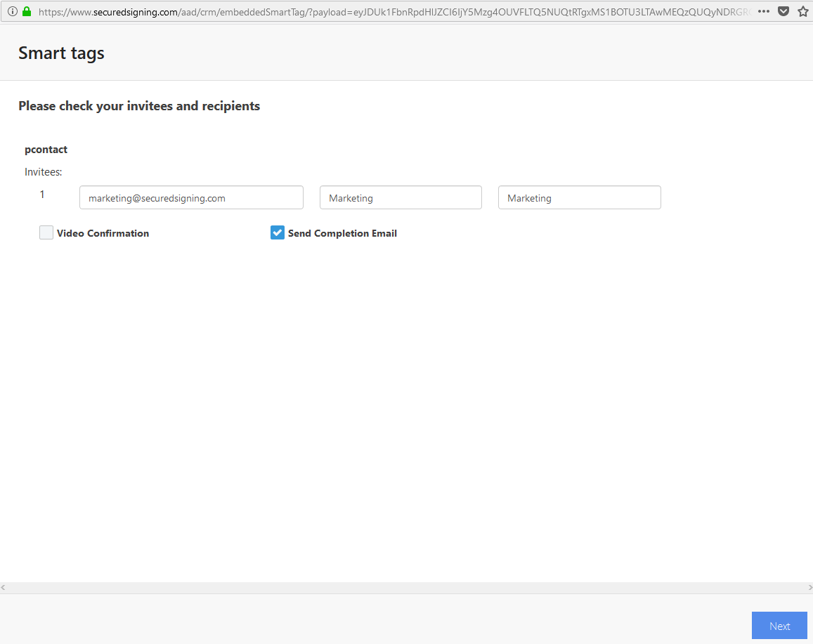The image size is (813, 644).
Task: Click the pcontact recipient heading
Action: click(x=46, y=149)
